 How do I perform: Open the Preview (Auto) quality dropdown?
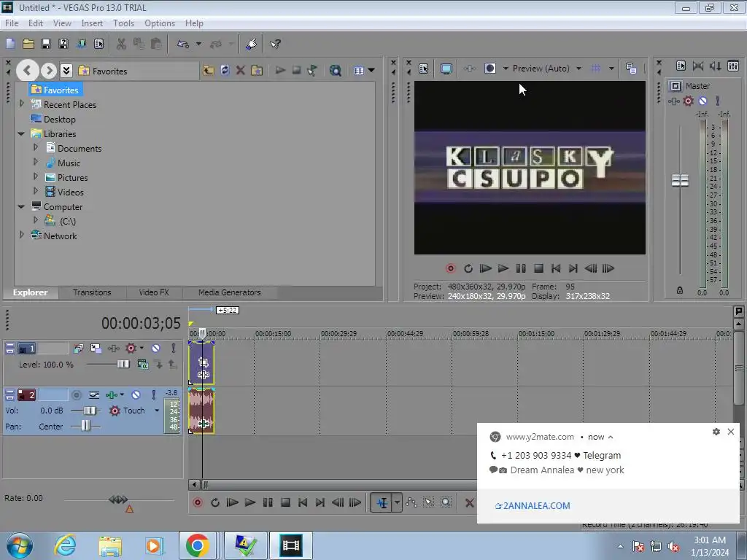578,69
